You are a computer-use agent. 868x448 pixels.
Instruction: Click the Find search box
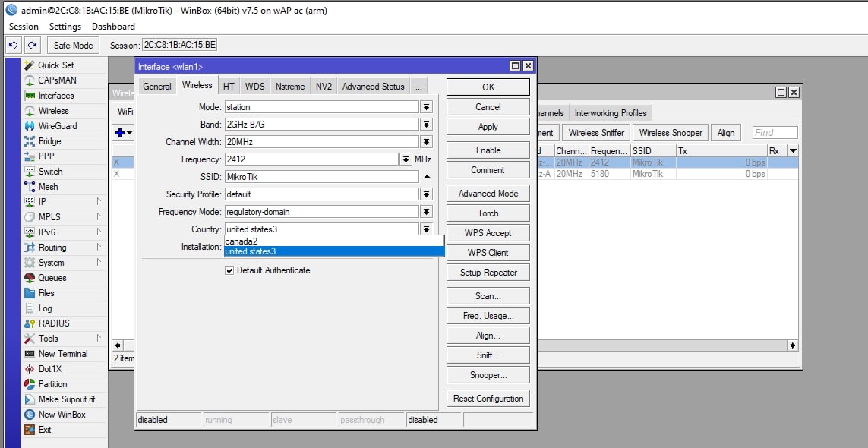pos(775,133)
